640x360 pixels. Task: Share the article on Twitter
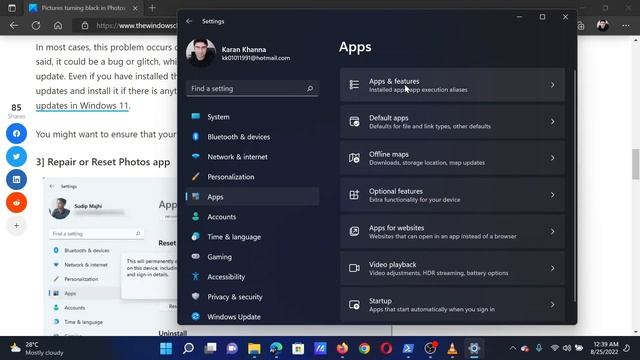coord(16,156)
